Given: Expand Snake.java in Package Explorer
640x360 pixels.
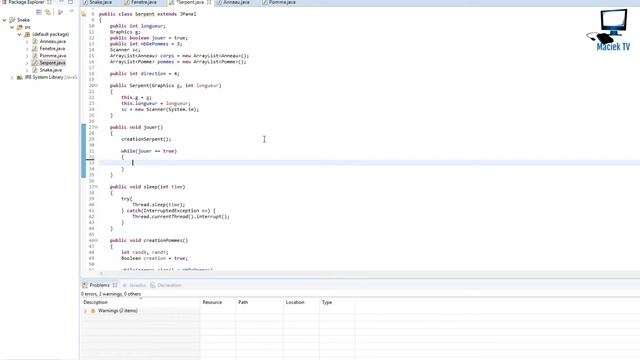Looking at the screenshot, I should [27, 70].
